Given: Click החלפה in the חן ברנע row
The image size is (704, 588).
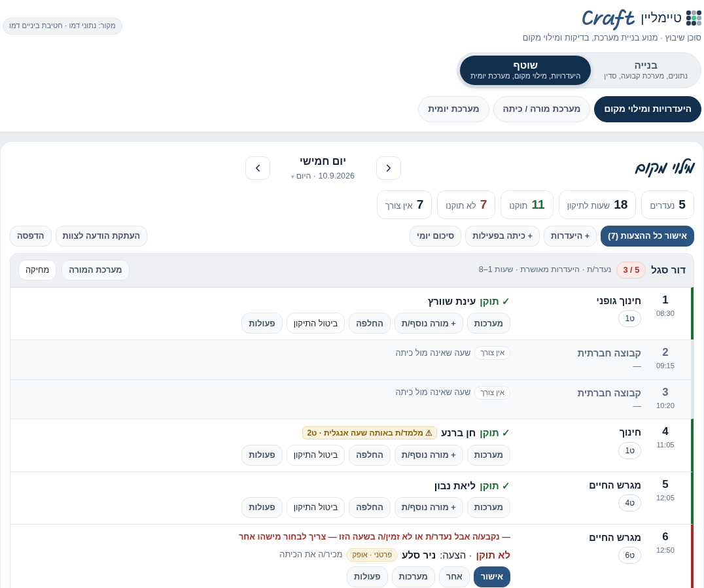Looking at the screenshot, I should pyautogui.click(x=370, y=455).
